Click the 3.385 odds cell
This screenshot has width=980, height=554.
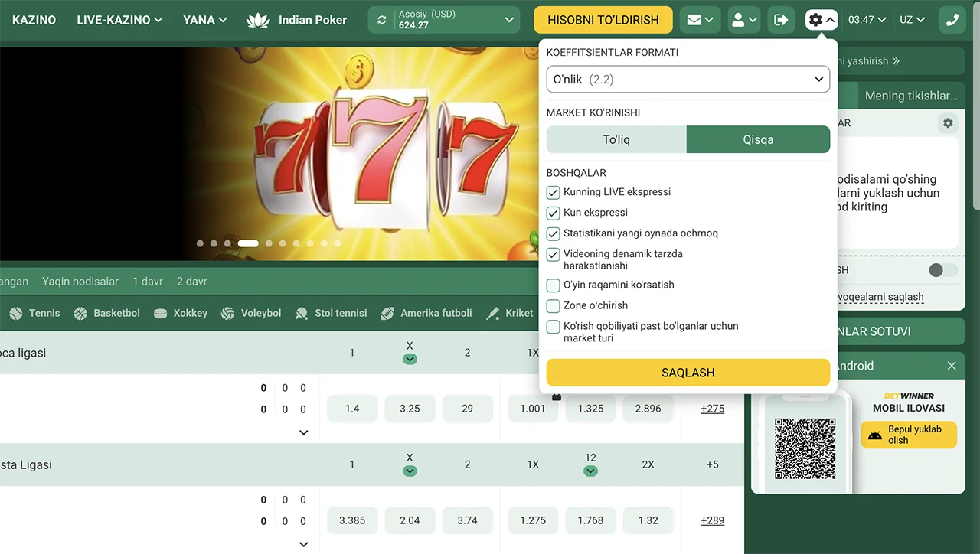[x=352, y=520]
